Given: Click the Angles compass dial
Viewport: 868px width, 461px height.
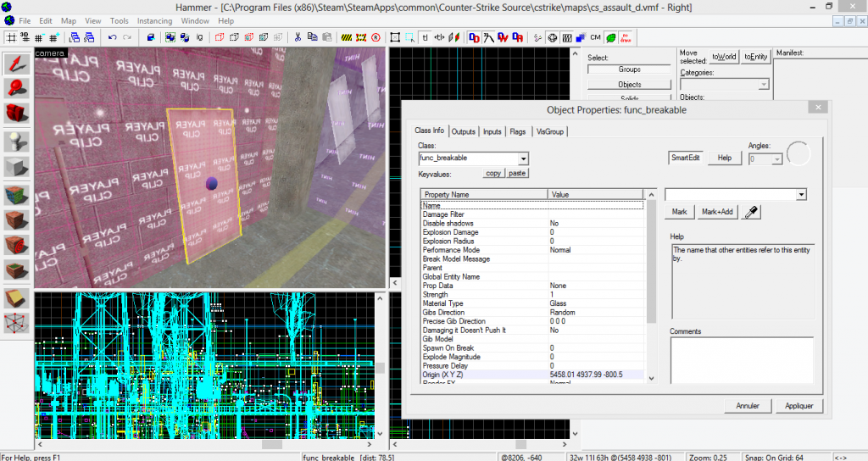Looking at the screenshot, I should tap(798, 153).
